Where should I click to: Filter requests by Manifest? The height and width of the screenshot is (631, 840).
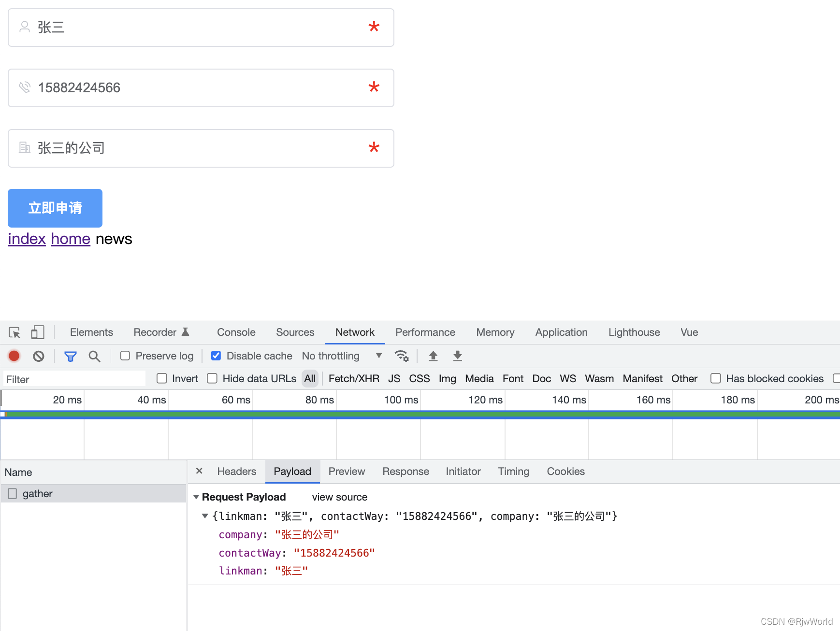click(642, 379)
